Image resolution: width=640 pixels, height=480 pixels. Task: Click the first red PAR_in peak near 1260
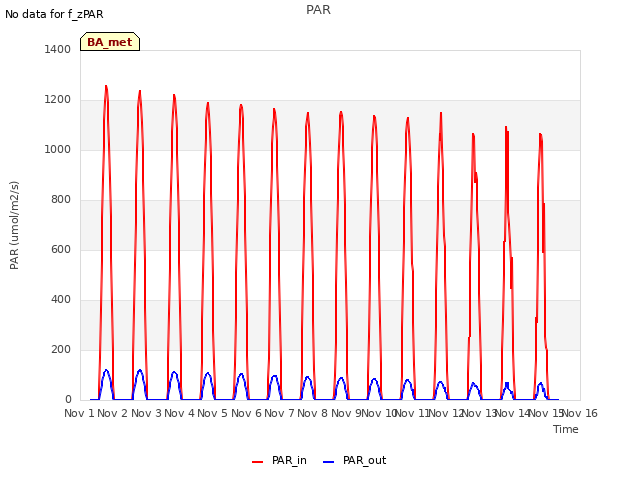106,86
